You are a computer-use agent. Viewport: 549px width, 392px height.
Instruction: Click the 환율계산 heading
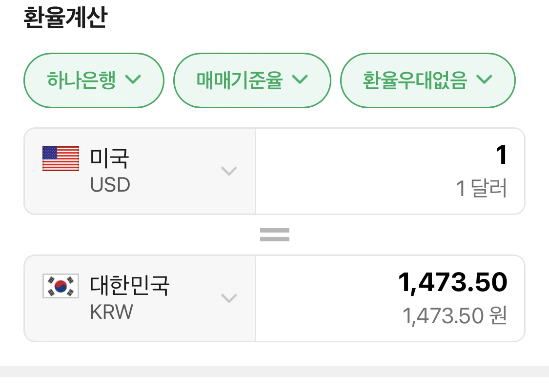[65, 18]
